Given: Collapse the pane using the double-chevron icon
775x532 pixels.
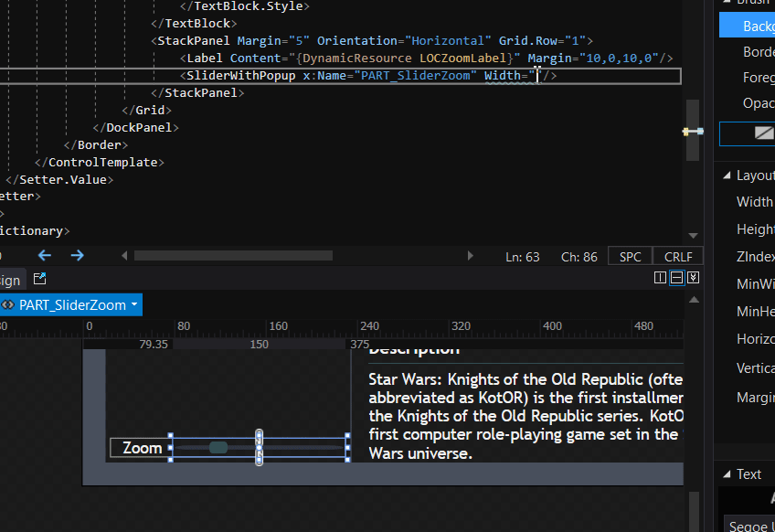Looking at the screenshot, I should tap(693, 277).
